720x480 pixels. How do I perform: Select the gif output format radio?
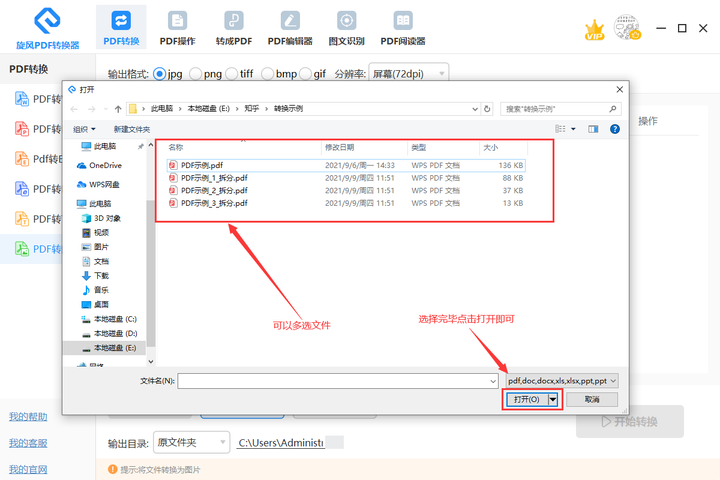coord(305,73)
